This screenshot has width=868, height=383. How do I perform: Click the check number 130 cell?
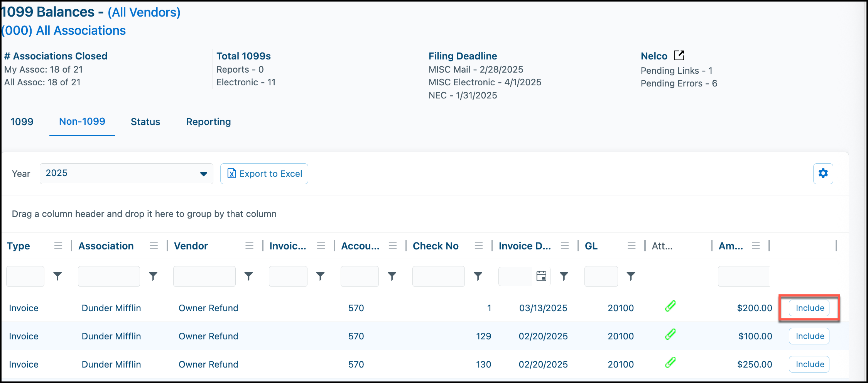(x=483, y=364)
